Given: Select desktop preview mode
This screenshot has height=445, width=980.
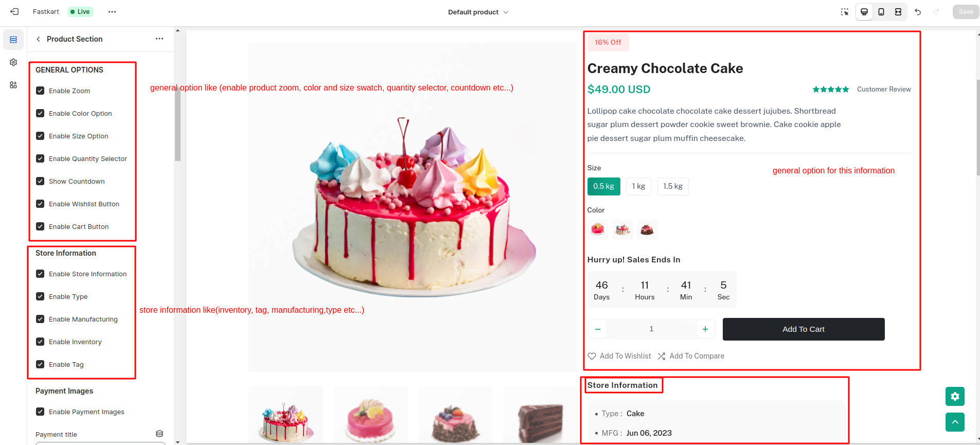Looking at the screenshot, I should [864, 11].
